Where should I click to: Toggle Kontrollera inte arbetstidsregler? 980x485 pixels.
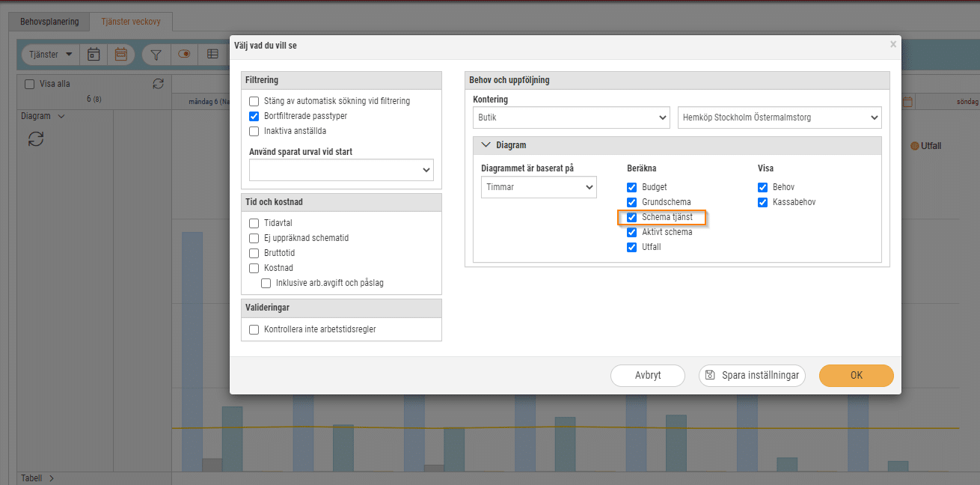click(x=254, y=329)
